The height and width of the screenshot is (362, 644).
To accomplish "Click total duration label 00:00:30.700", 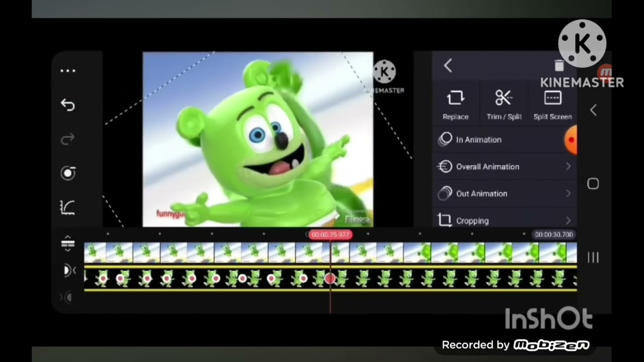I will pos(553,235).
